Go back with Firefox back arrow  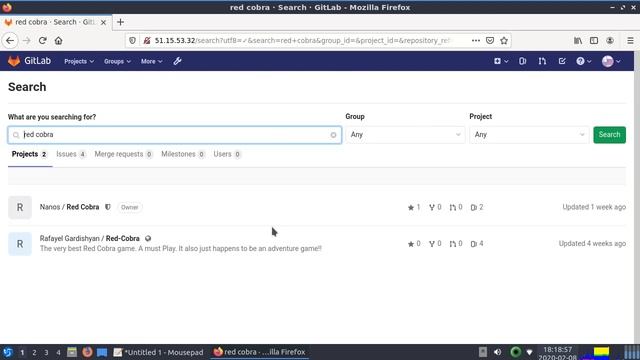pos(10,40)
